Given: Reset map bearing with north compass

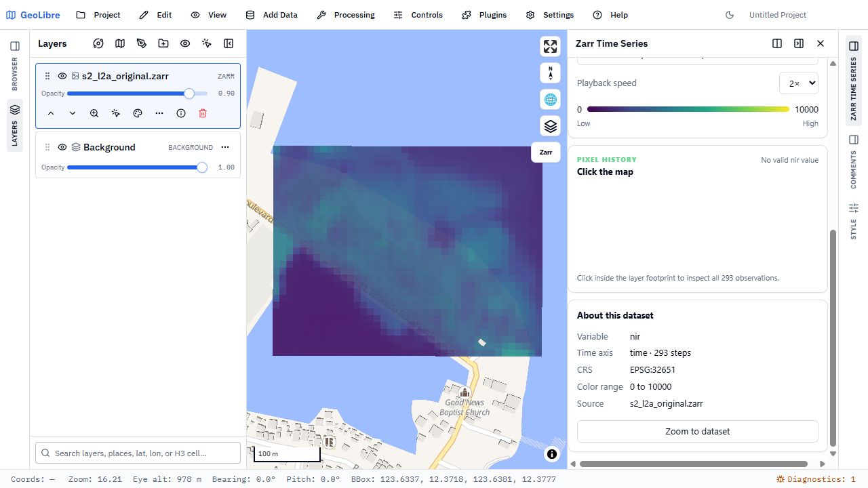Looking at the screenshot, I should (x=550, y=73).
